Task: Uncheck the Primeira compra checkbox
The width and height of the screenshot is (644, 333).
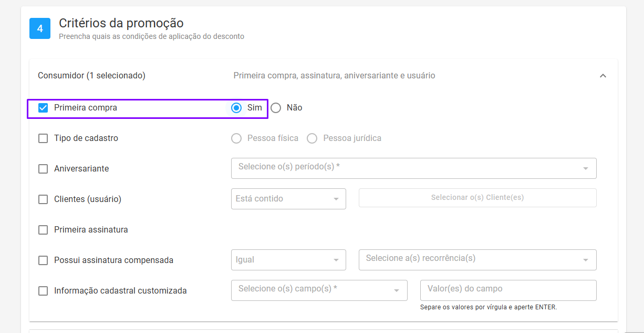Action: point(43,108)
